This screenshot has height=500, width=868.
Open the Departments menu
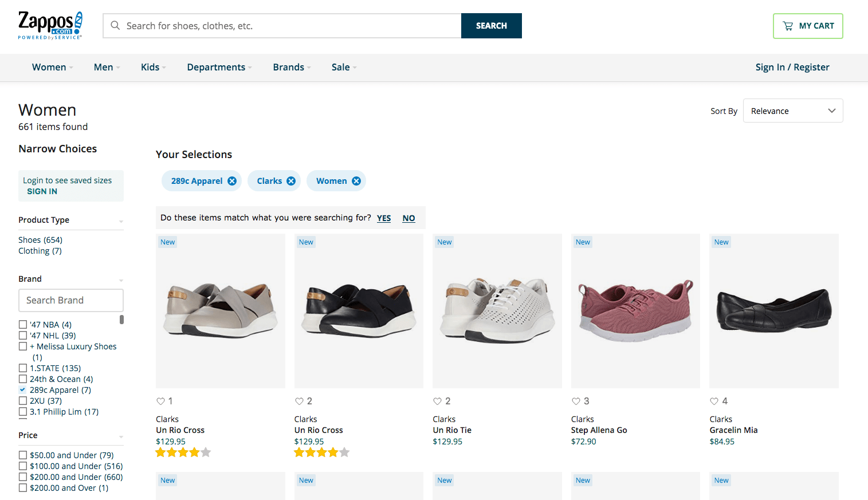click(x=217, y=67)
